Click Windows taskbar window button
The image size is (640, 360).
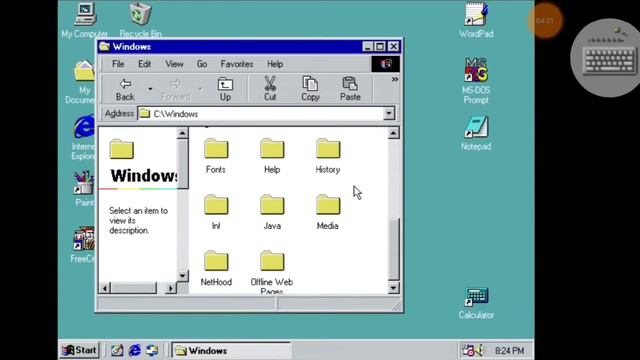[231, 350]
